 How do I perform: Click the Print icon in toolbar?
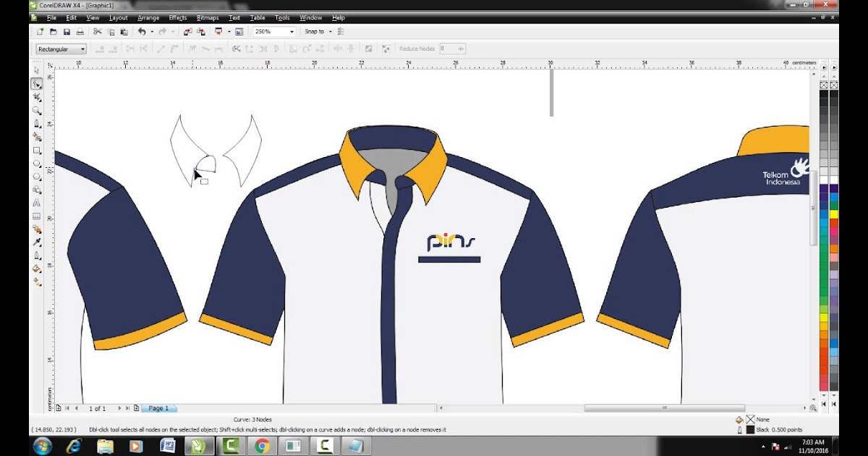80,32
